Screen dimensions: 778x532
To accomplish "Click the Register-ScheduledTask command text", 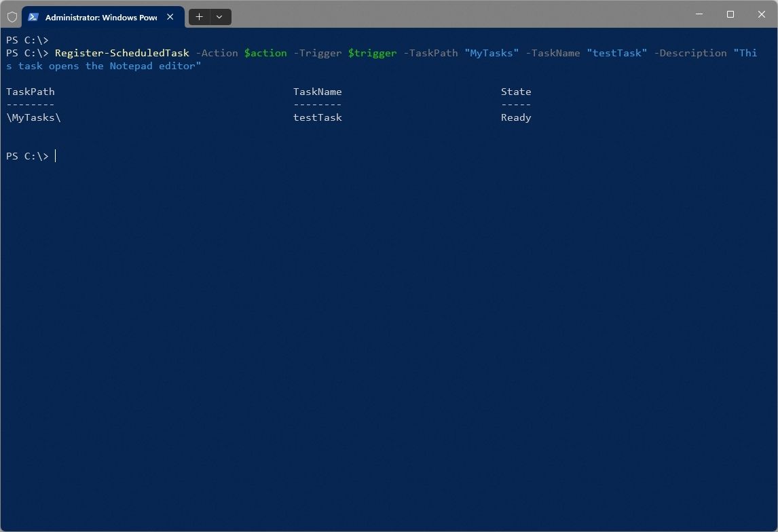I will tap(123, 53).
